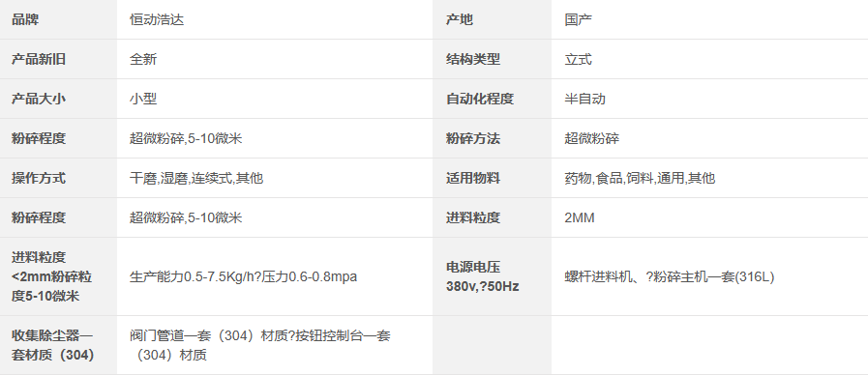Select the 阀门管道一套（304）材质 value

[x=260, y=345]
